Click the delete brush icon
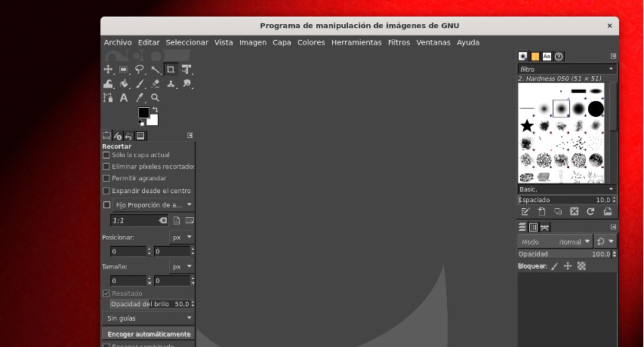644x347 pixels. point(575,212)
